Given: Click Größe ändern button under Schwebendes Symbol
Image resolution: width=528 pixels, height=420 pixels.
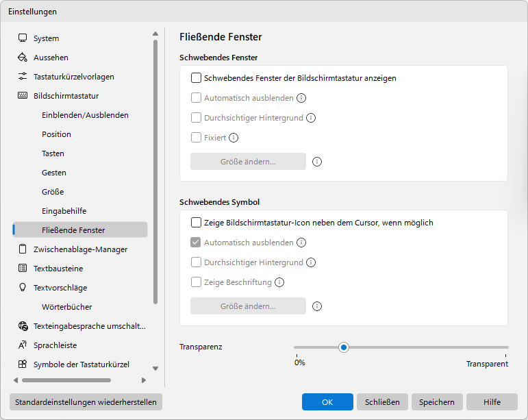Looking at the screenshot, I should [248, 306].
